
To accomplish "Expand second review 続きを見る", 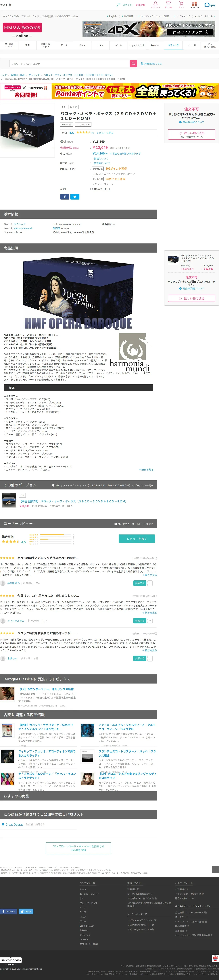I will 150,612.
